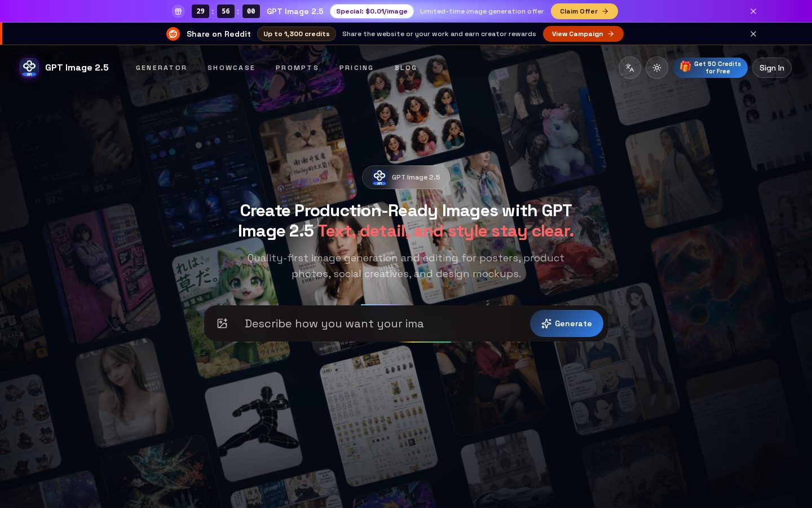This screenshot has width=812, height=508.
Task: Click the countdown minutes value 29
Action: coord(201,11)
